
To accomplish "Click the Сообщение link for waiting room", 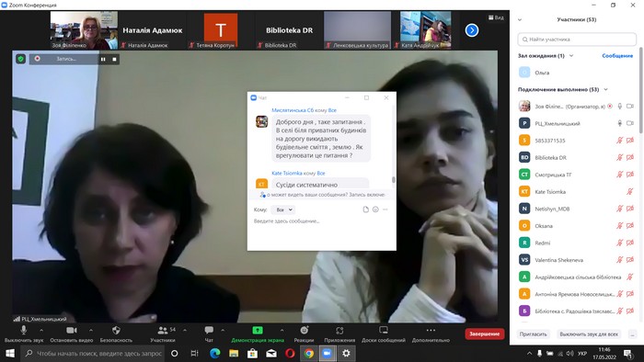I will [617, 56].
